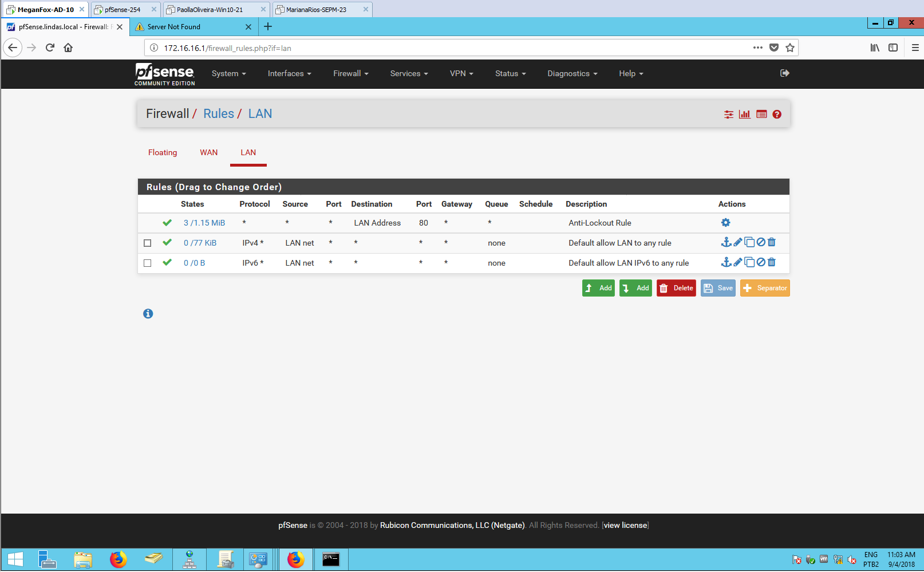
Task: Click the red Delete button
Action: (x=676, y=289)
